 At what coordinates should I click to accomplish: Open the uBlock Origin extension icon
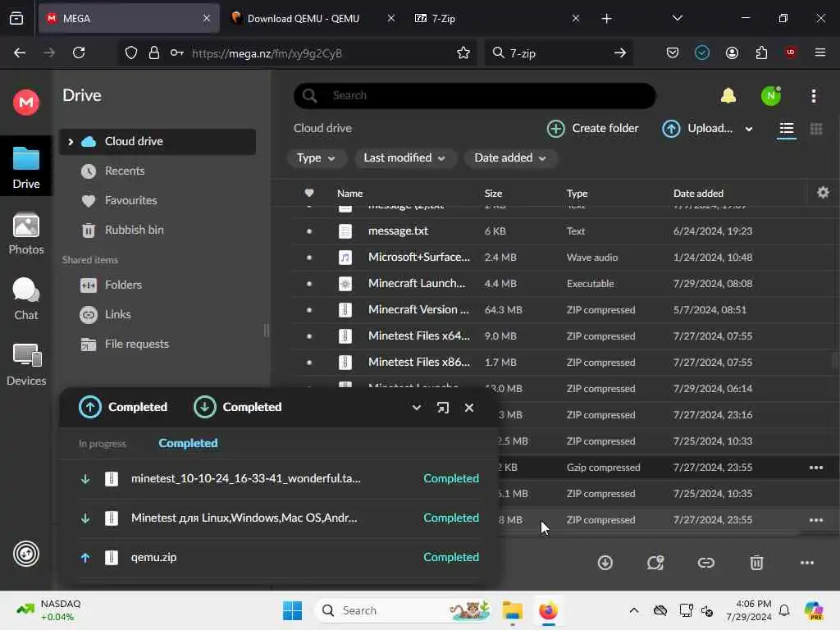point(790,52)
